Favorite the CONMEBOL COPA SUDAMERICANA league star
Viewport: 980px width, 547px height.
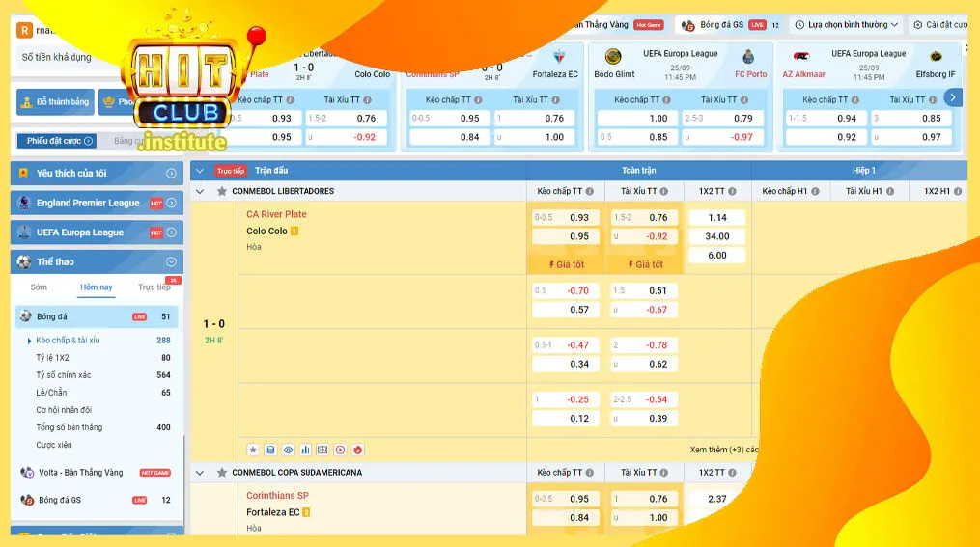click(221, 473)
